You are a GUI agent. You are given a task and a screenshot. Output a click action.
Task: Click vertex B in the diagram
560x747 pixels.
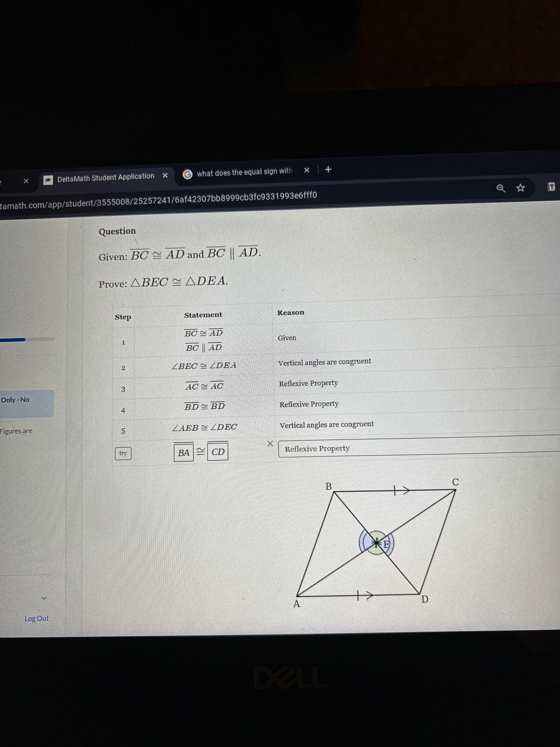(329, 486)
